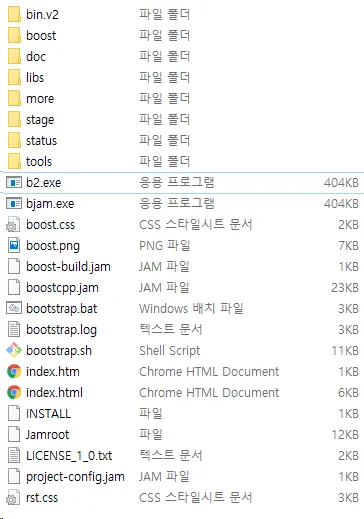Select the bootstrap.log file name
This screenshot has width=364, height=519.
(62, 330)
